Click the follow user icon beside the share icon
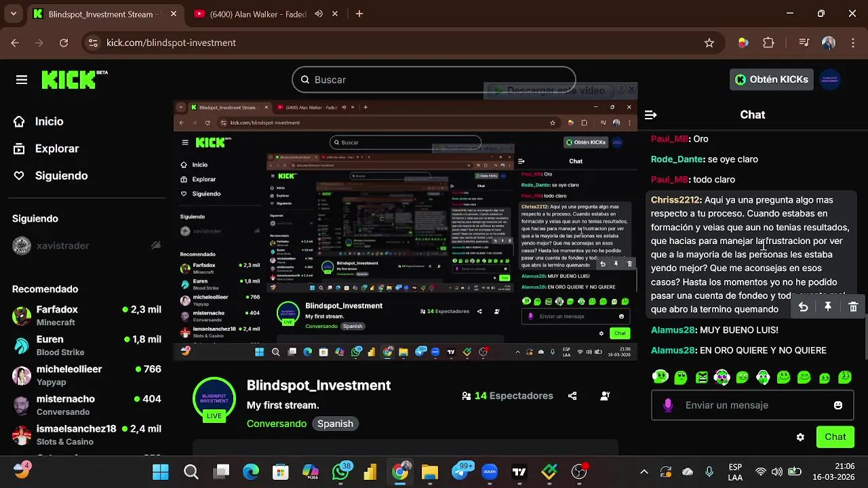The image size is (868, 488). (605, 396)
